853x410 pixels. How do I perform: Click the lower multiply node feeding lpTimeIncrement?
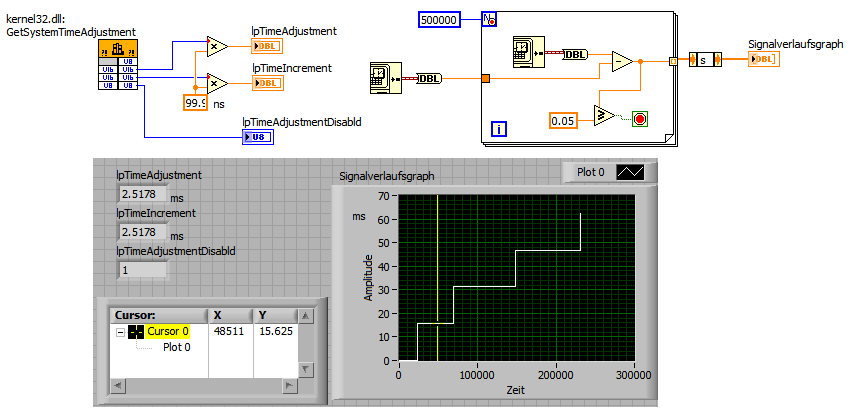coord(217,83)
